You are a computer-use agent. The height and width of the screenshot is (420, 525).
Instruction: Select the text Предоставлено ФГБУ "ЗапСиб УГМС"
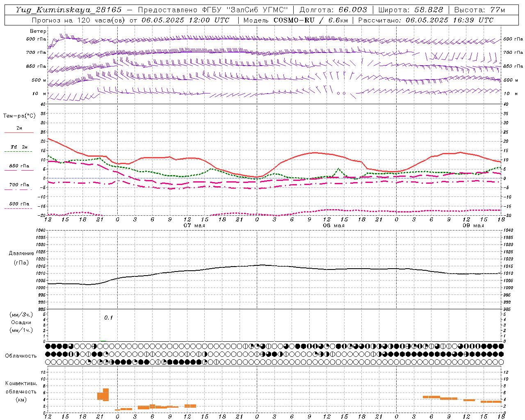point(213,10)
